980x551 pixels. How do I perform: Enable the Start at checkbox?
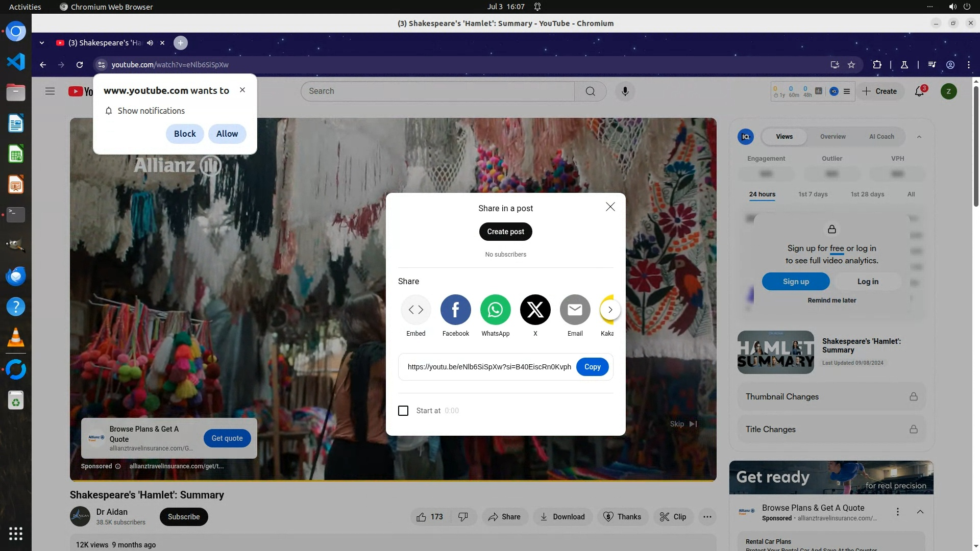pyautogui.click(x=403, y=411)
